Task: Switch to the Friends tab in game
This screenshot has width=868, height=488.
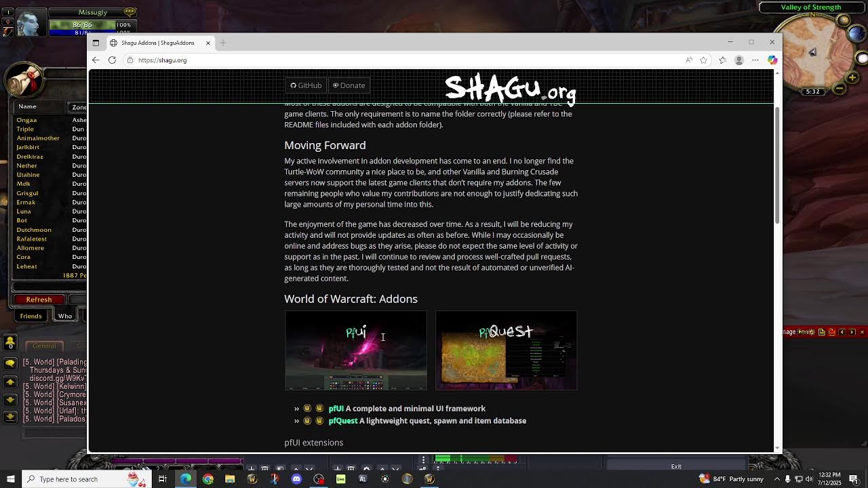Action: [31, 316]
